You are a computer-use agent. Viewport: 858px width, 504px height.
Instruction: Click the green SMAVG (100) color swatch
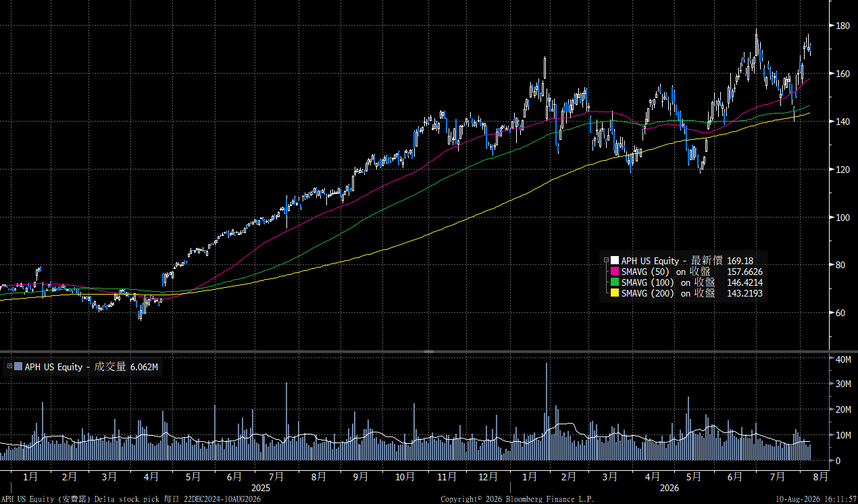click(x=615, y=282)
